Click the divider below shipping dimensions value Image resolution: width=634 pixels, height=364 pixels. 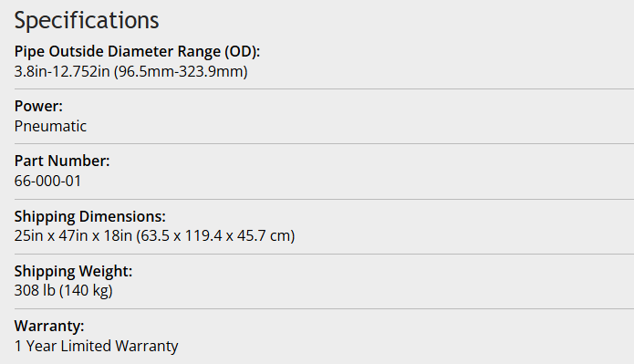pyautogui.click(x=324, y=254)
